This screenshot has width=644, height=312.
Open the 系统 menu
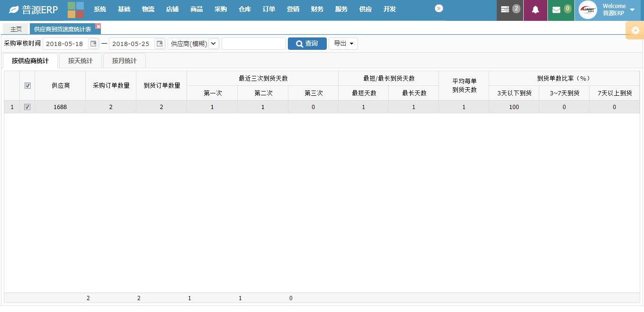(100, 9)
